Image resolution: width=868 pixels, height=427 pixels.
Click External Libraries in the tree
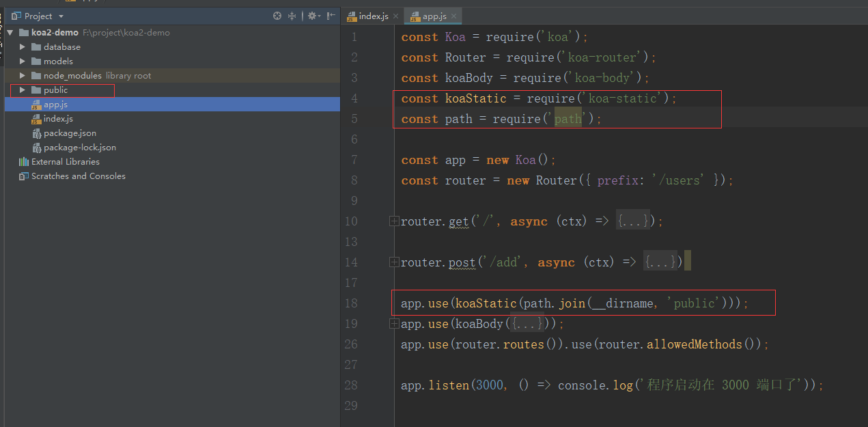click(66, 162)
